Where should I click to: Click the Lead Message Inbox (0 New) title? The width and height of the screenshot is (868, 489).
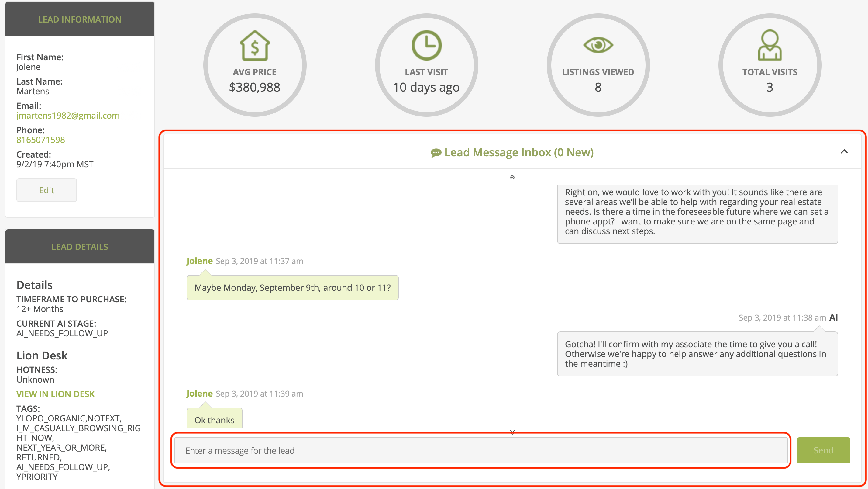point(518,152)
